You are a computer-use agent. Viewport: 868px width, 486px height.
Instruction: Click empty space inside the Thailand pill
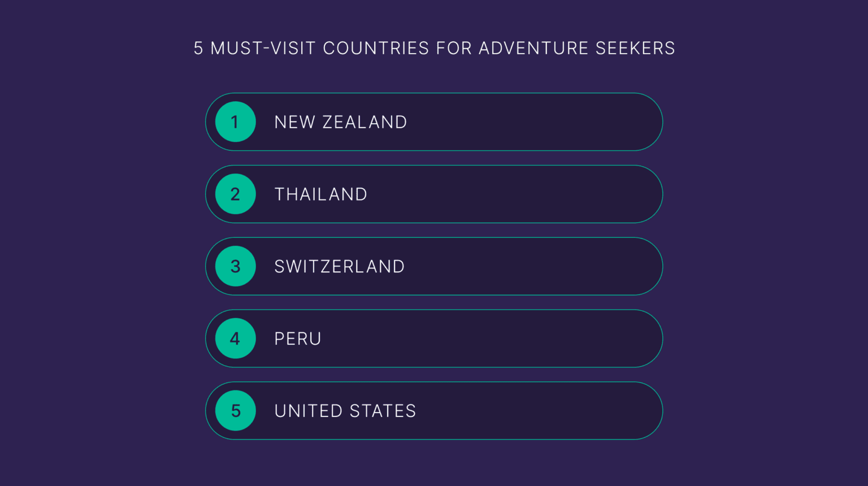tap(509, 194)
